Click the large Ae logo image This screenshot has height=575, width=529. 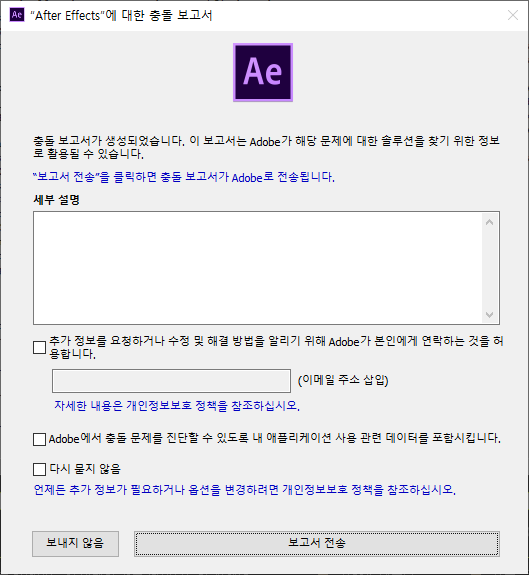263,72
